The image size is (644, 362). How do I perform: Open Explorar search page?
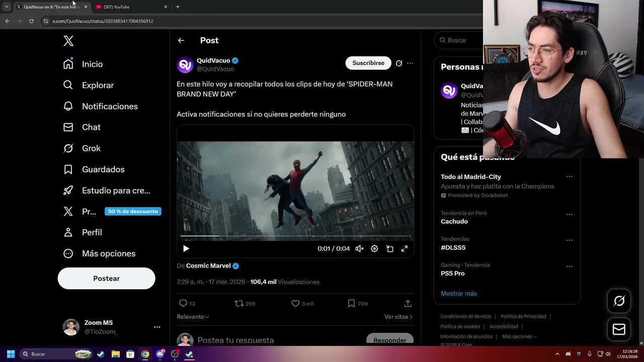tap(89, 85)
